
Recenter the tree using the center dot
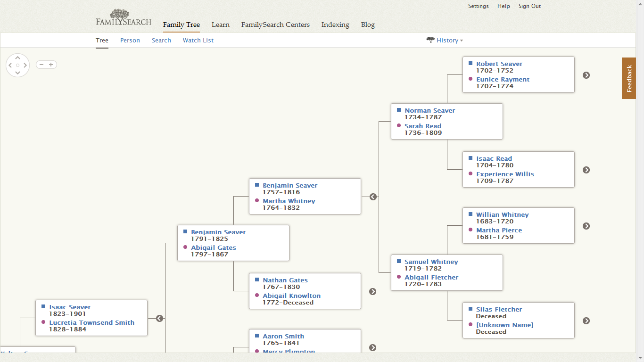18,66
